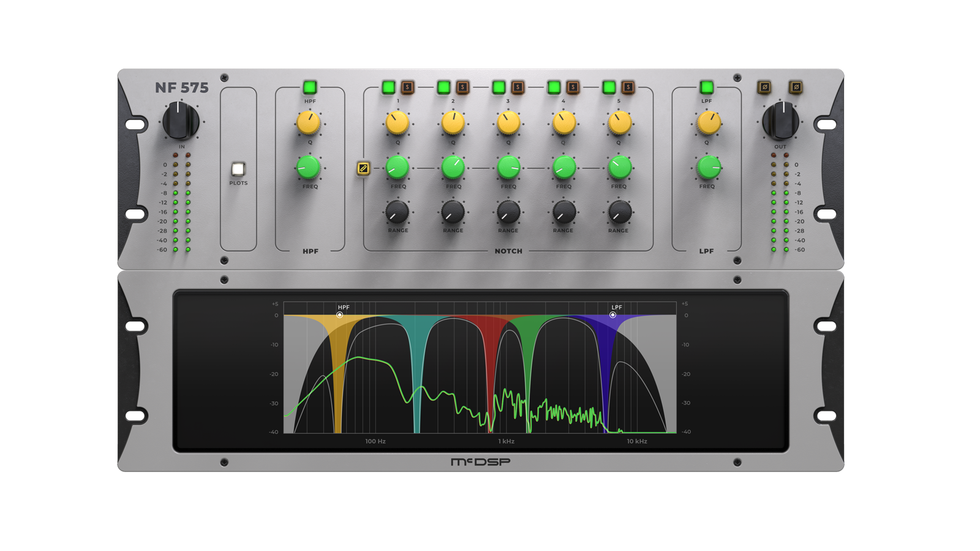
Task: Click the '1 kHz' axis label
Action: tap(506, 441)
